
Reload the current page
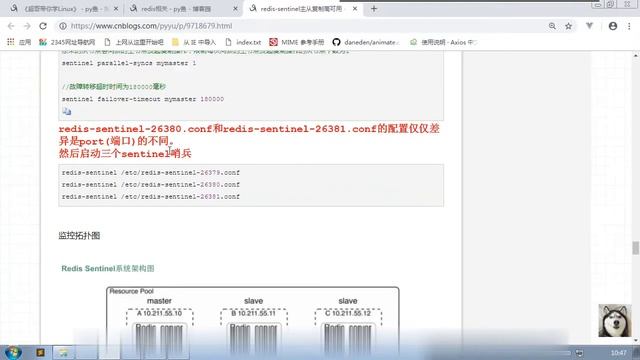click(43, 26)
